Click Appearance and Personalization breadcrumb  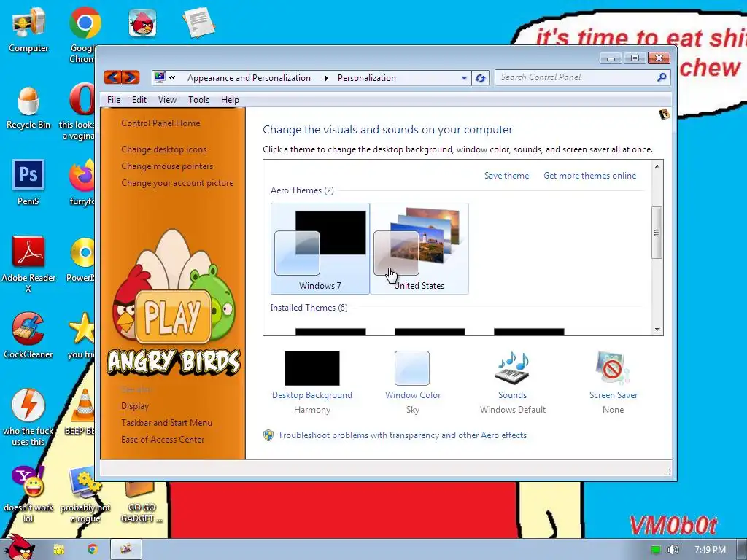tap(249, 77)
